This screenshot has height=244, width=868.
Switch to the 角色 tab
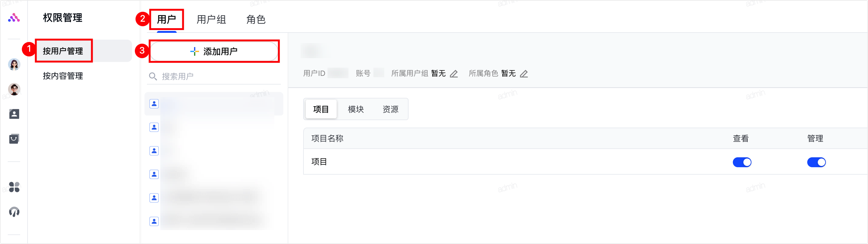click(256, 20)
